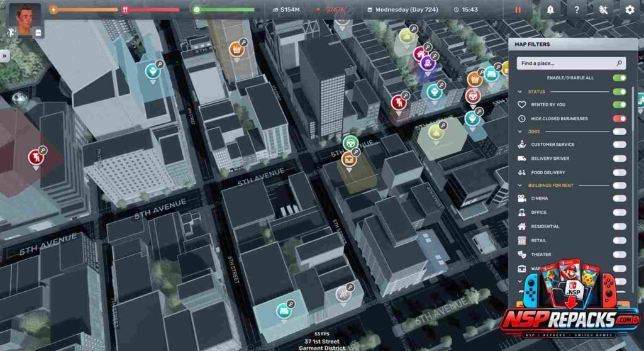Viewport: 644px width, 351px height.
Task: Click the Delivery Driver label
Action: coord(550,159)
